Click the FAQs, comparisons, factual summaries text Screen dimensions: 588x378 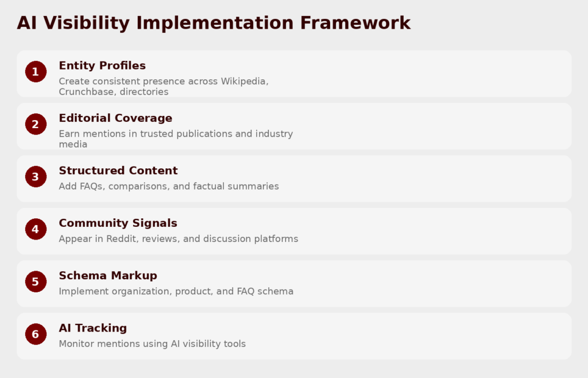coord(169,186)
